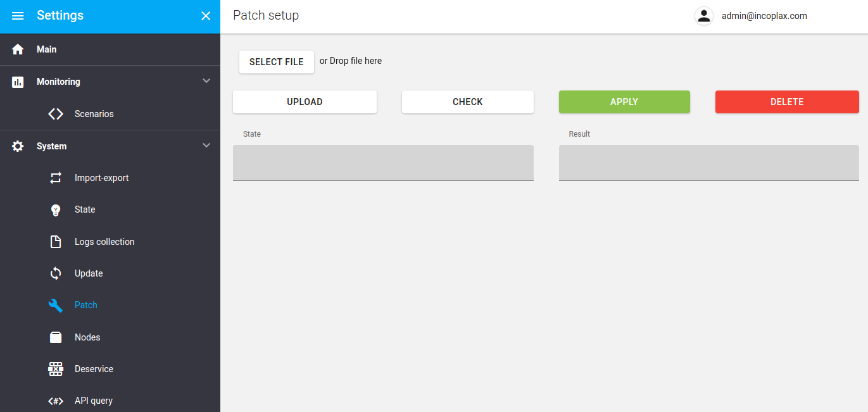This screenshot has height=412, width=868.
Task: Click the API query hash icon
Action: coord(56,401)
